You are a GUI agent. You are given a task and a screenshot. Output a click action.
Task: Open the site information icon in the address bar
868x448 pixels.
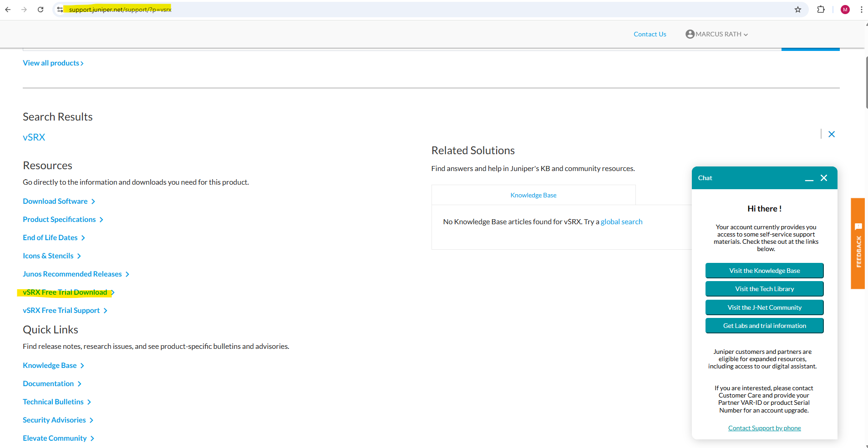(60, 10)
